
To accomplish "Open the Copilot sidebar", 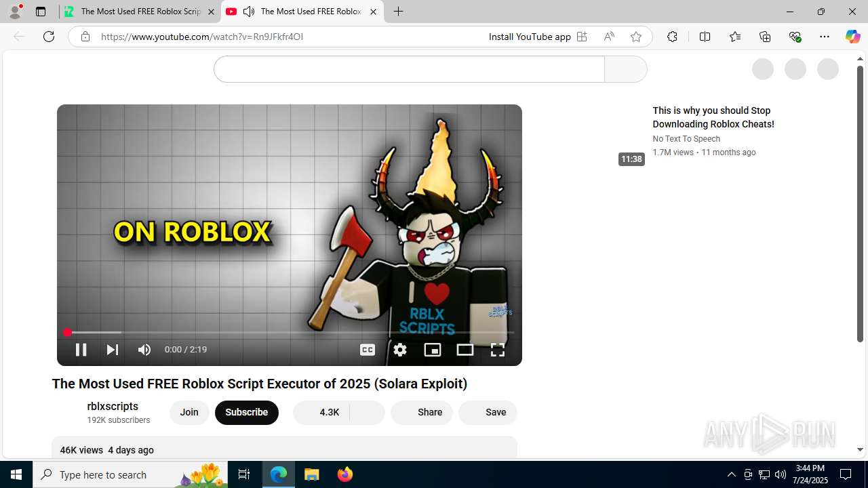I will 853,37.
